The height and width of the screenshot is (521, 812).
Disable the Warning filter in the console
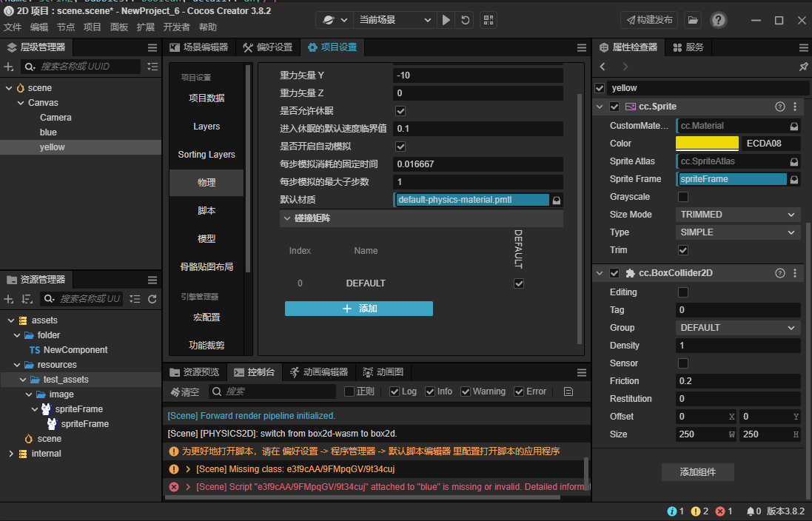tap(466, 391)
